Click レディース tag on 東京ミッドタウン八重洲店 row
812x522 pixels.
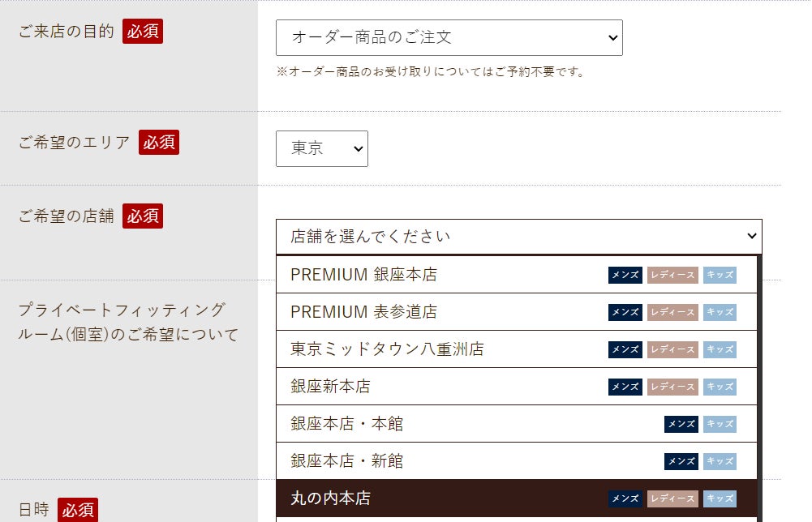click(x=672, y=349)
